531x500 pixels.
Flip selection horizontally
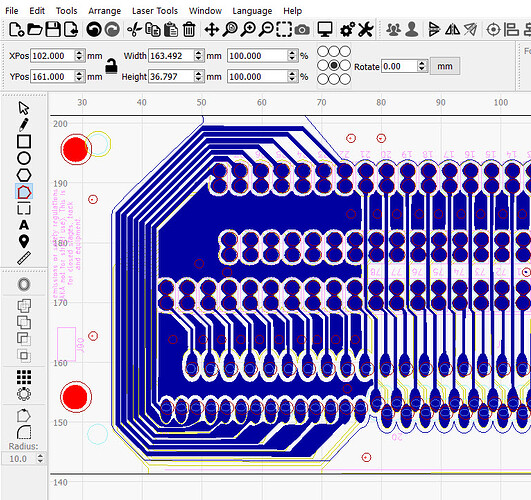452,29
